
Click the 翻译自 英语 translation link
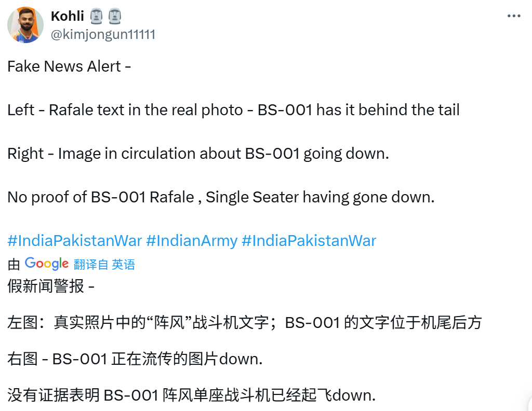[x=104, y=264]
